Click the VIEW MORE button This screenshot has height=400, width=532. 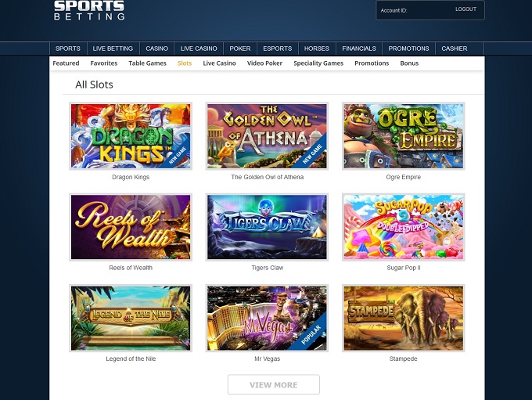coord(274,384)
